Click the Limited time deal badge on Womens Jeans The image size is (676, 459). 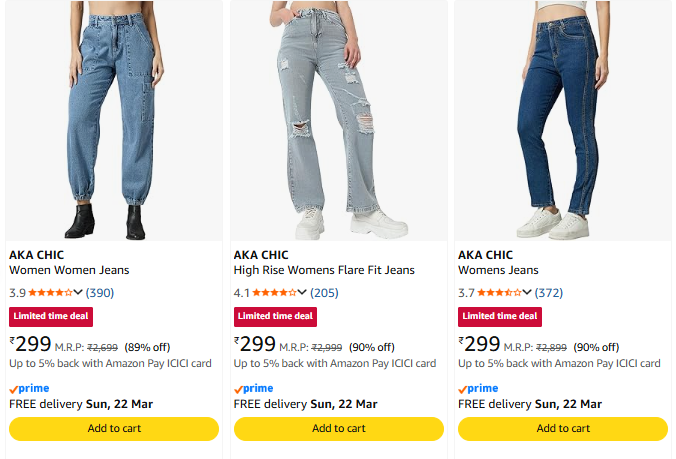pos(499,317)
